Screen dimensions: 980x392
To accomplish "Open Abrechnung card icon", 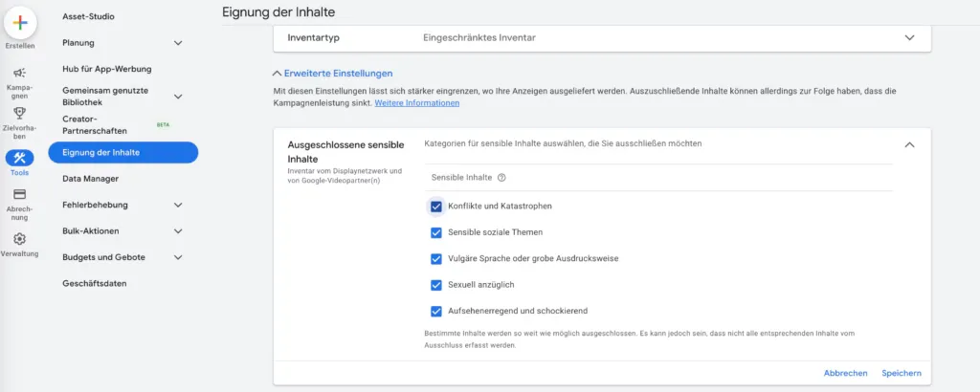I will point(19,194).
